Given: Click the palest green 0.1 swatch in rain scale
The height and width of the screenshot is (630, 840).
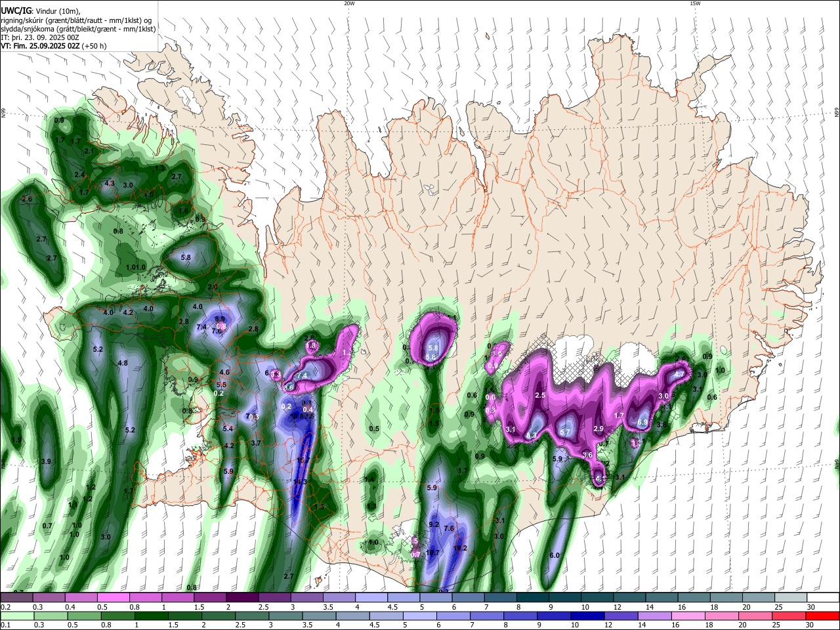Looking at the screenshot, I should (x=17, y=616).
